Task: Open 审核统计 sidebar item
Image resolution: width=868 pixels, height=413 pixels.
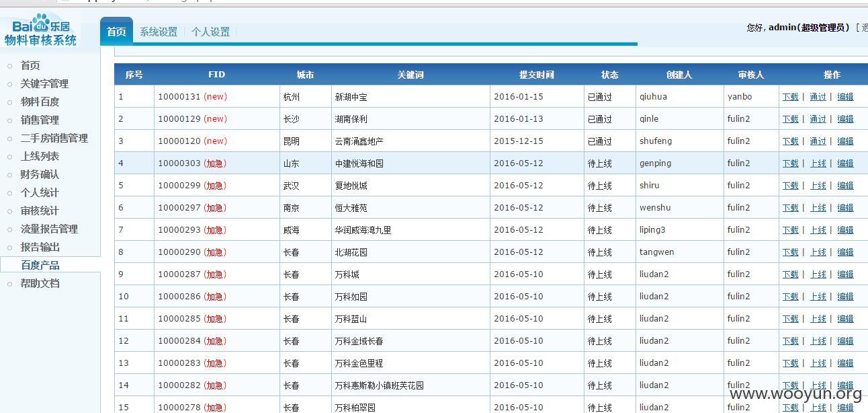Action: point(40,211)
